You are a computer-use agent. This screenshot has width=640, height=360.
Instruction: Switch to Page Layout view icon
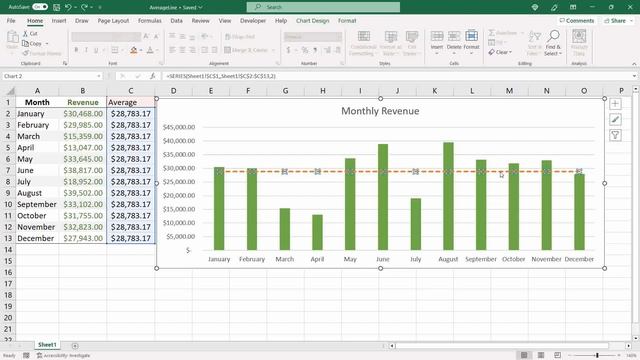tap(541, 355)
